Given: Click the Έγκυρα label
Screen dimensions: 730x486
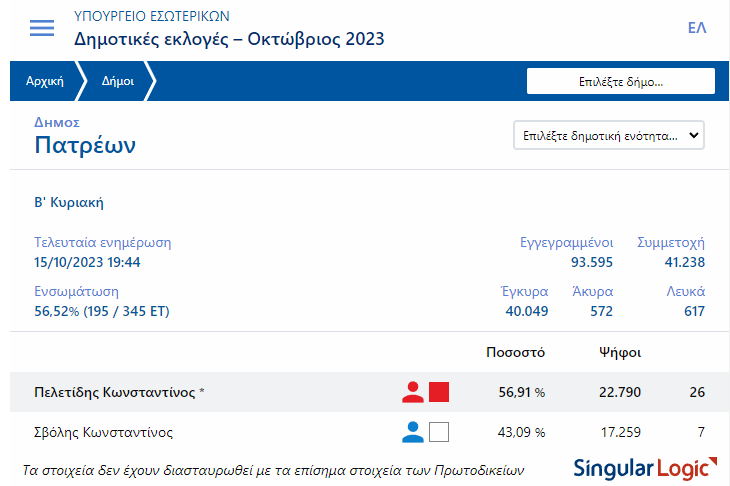Looking at the screenshot, I should click(524, 291).
